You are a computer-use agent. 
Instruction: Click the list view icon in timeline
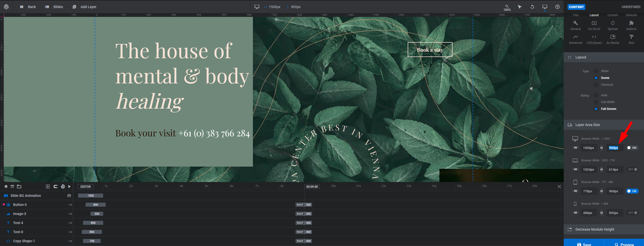tap(12, 187)
